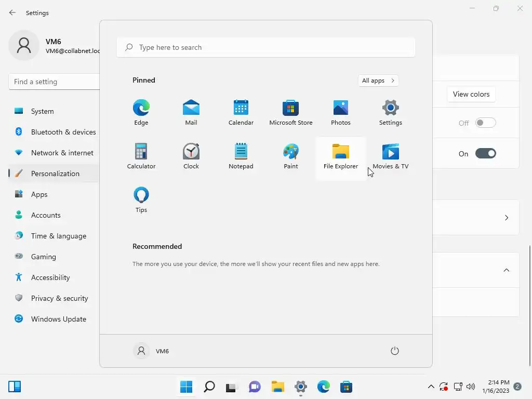
Task: Go back using the Settings arrow
Action: pos(12,12)
